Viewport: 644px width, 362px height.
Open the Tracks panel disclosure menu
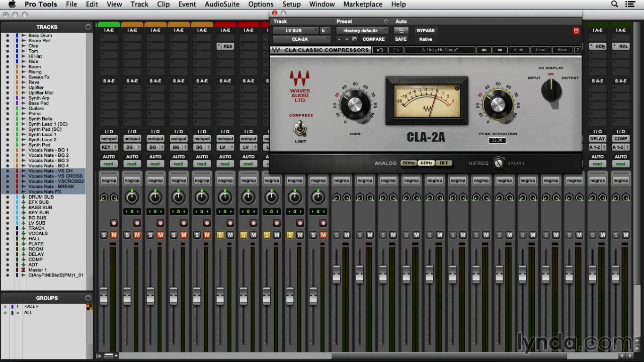click(x=89, y=27)
